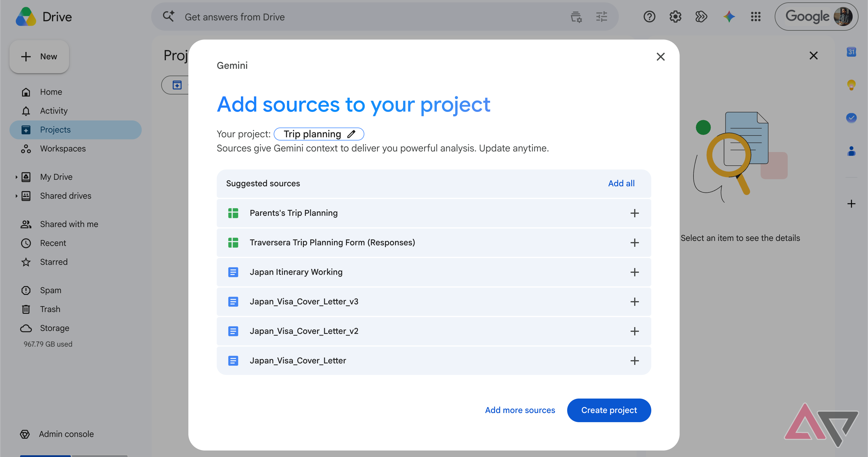
Task: Click Japan_Visa_Cover_Letter_v3 doc icon
Action: pos(233,302)
